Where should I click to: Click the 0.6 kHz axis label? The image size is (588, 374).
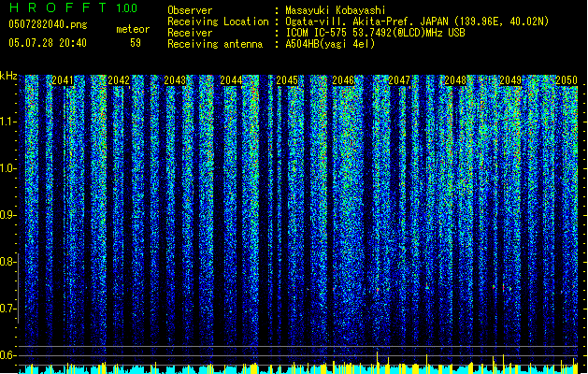pos(8,355)
